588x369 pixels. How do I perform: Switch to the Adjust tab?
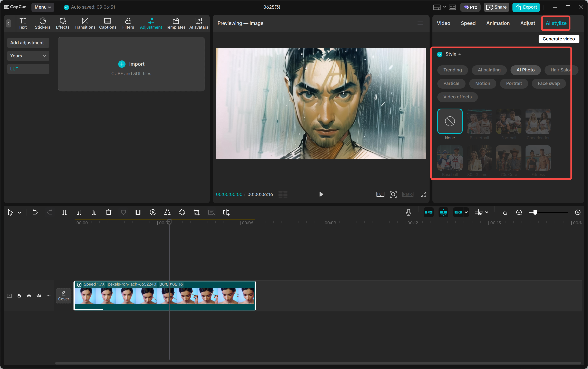(528, 23)
